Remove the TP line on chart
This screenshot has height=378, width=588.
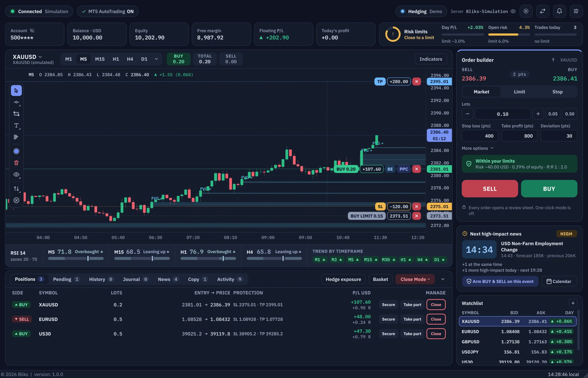416,82
